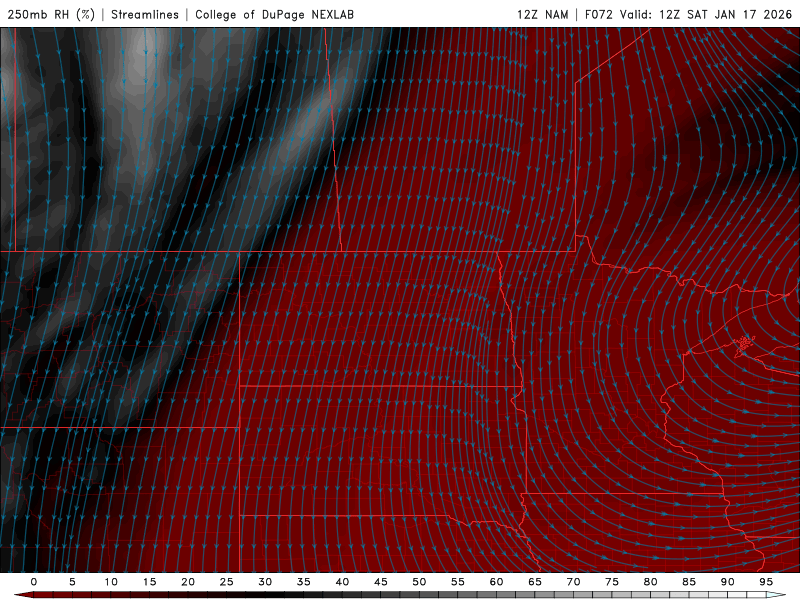Image resolution: width=800 pixels, height=600 pixels.
Task: Click the colorbar label '0'
Action: 34,582
